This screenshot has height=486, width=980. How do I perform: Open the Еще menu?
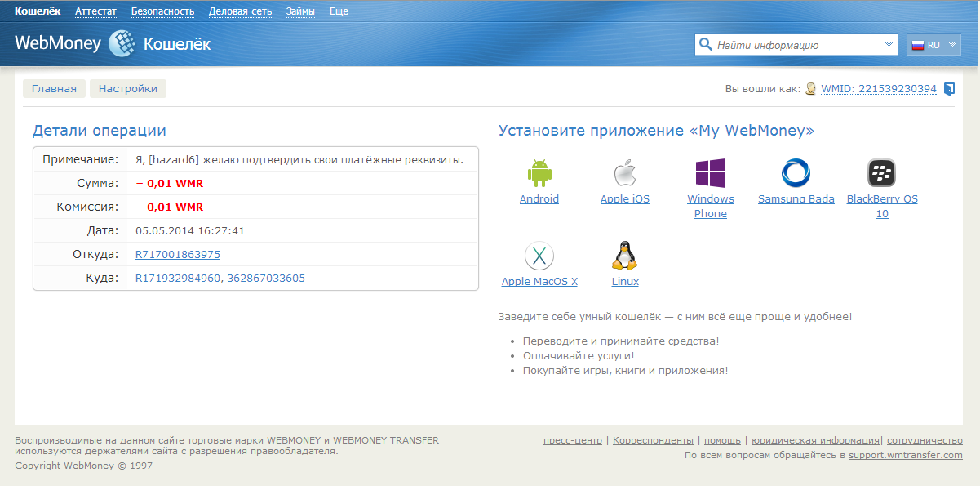[339, 11]
